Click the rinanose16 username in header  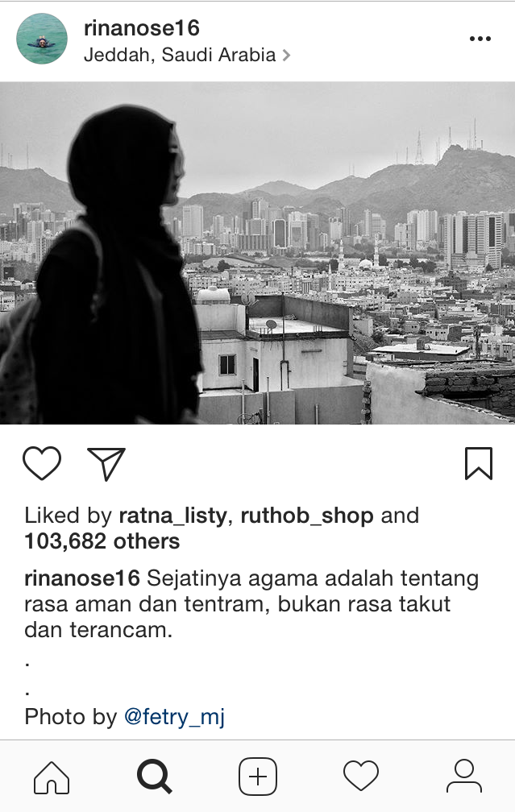click(142, 28)
